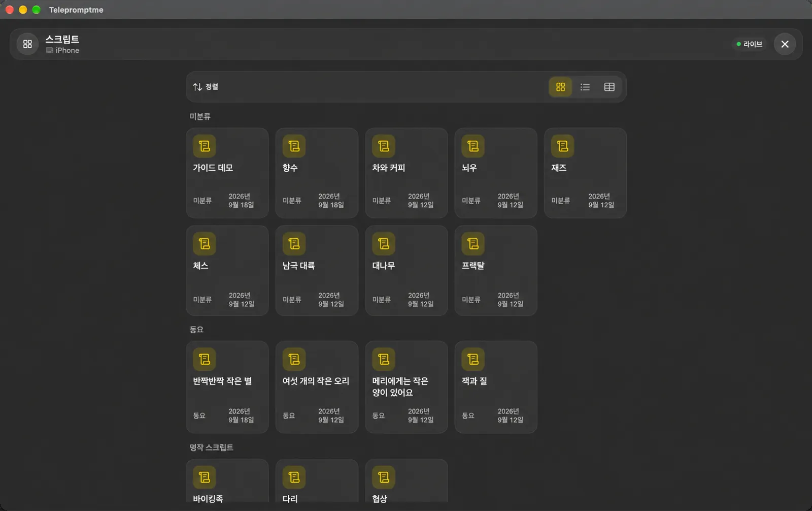Click the script icon on 향수 card

(294, 146)
